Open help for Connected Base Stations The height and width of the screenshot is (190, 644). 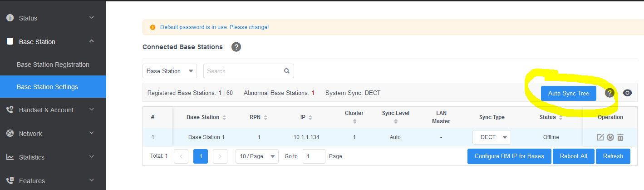click(236, 47)
